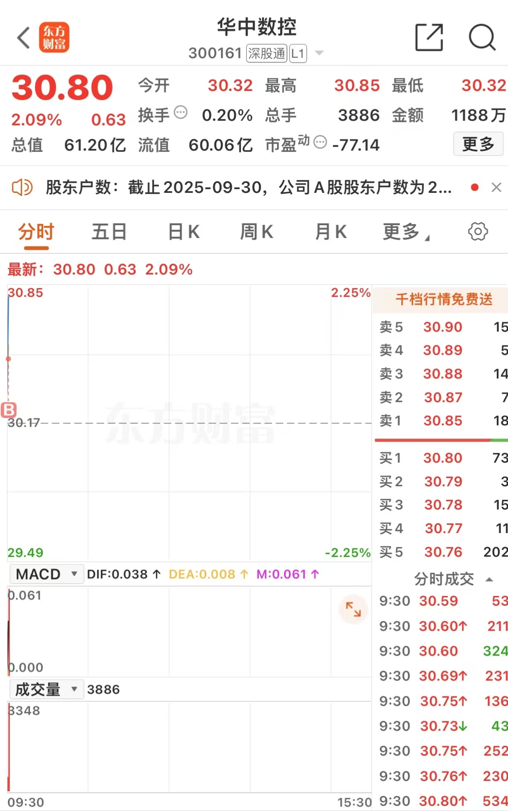Select the 卖5 30.90 order row
The image size is (508, 812).
[441, 327]
